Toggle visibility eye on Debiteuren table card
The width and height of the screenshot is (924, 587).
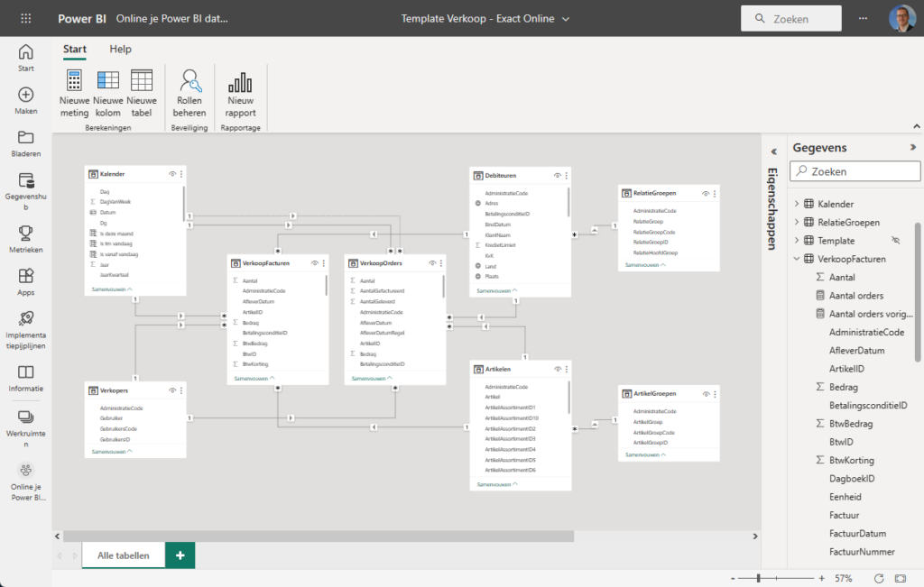(557, 175)
